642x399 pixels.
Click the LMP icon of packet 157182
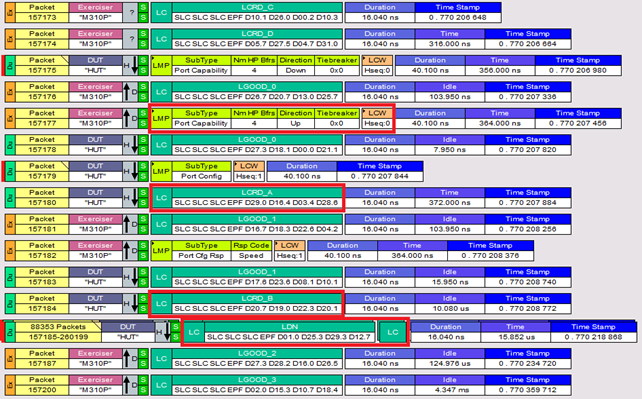161,250
